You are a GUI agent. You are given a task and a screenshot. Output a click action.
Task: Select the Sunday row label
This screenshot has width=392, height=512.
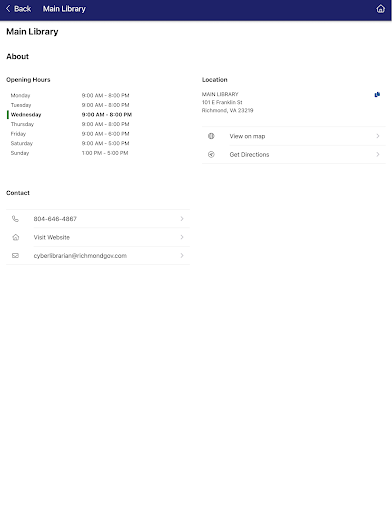(20, 153)
